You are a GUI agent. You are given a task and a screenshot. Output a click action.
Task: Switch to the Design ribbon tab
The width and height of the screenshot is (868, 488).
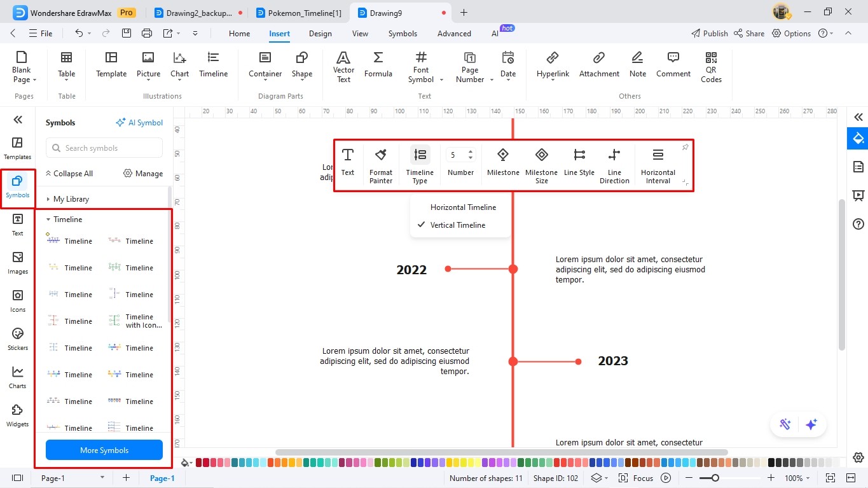(x=320, y=34)
